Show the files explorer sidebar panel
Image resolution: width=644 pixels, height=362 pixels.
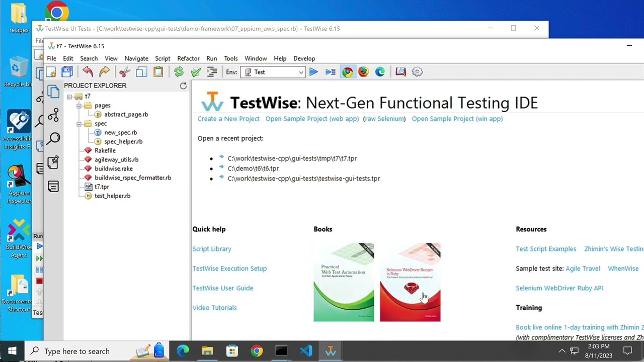pyautogui.click(x=53, y=92)
